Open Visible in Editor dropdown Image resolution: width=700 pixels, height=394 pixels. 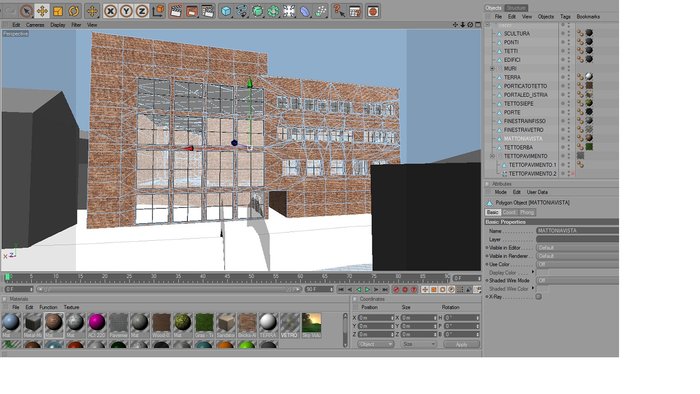(577, 248)
